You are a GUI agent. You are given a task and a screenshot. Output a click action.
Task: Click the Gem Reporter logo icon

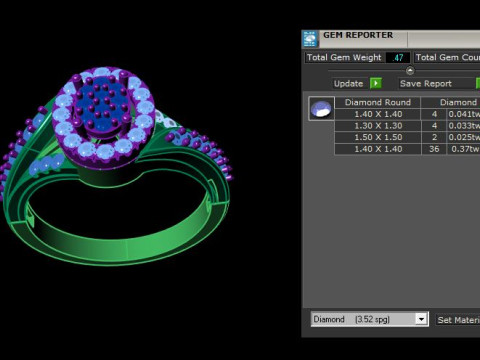(x=310, y=39)
